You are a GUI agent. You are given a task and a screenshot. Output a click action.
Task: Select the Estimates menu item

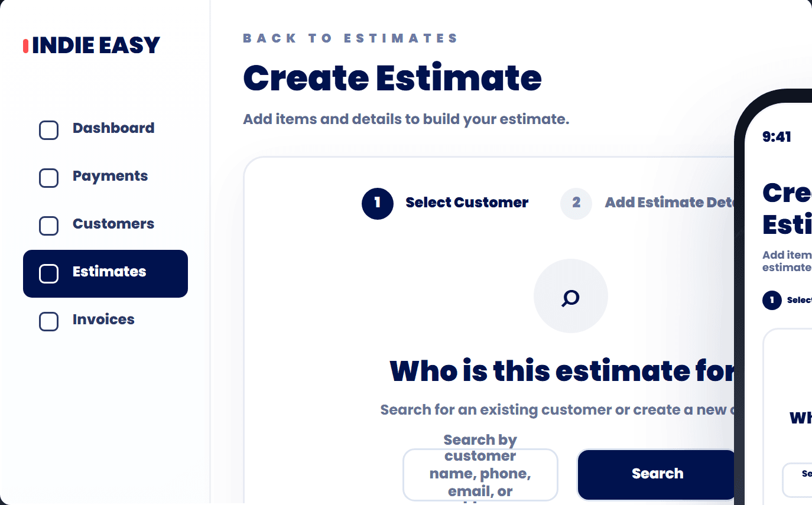[x=105, y=273]
